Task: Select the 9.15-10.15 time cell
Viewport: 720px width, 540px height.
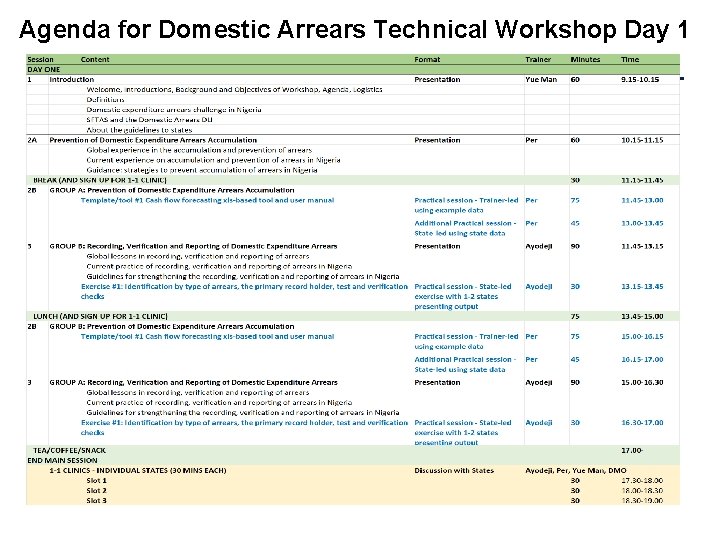Action: point(640,79)
